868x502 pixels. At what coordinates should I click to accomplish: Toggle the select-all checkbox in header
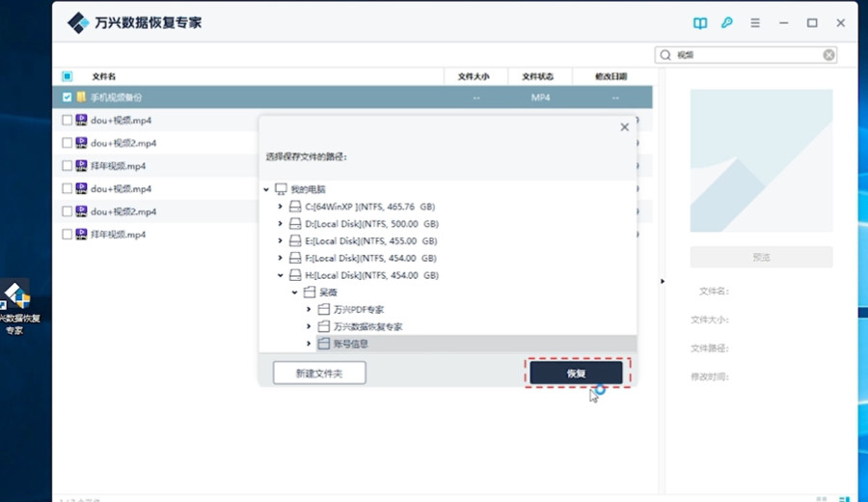click(x=67, y=76)
